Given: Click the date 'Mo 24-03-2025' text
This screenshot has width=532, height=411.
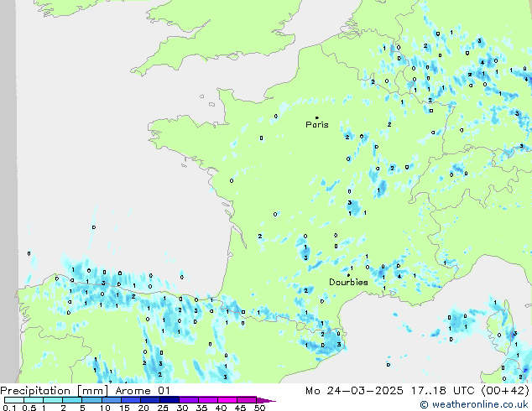Looking at the screenshot, I should coord(354,391).
